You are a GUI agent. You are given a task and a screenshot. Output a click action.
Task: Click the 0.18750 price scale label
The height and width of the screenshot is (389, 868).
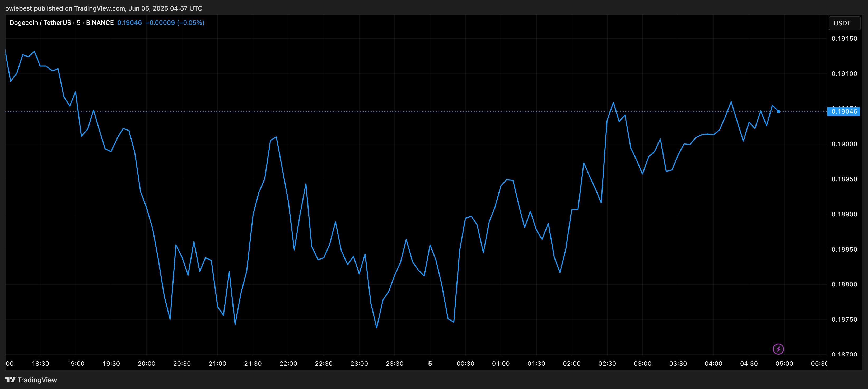pyautogui.click(x=844, y=319)
